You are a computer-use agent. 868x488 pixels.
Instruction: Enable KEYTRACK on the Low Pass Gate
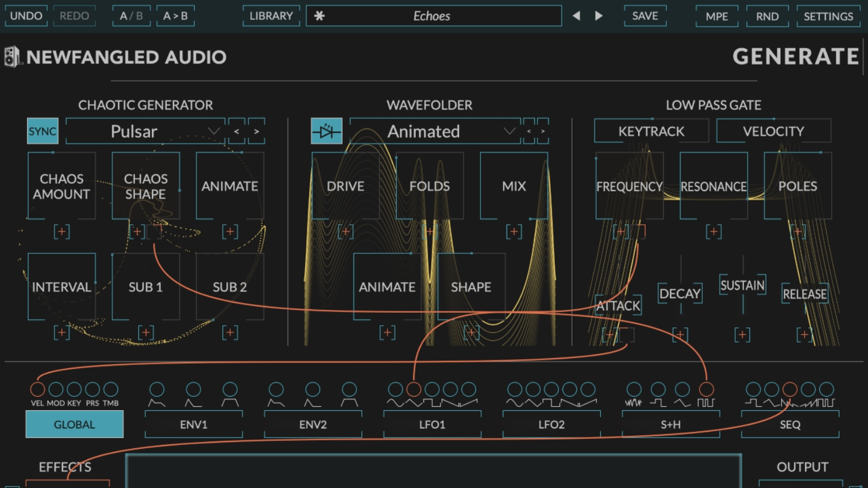point(651,131)
